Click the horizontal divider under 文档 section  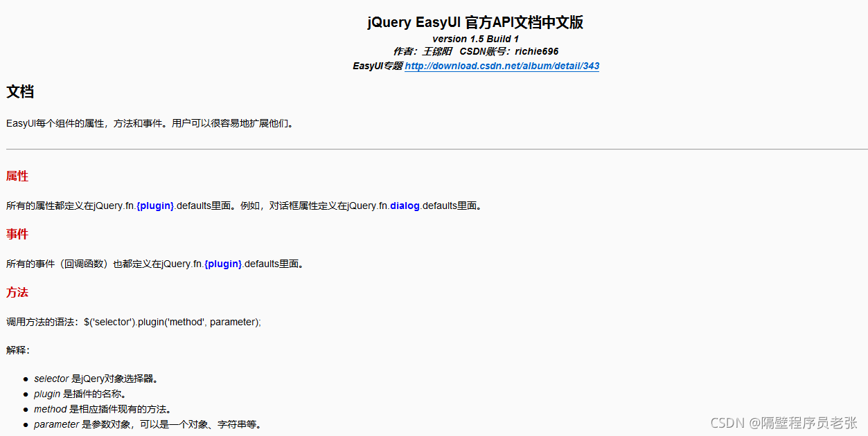[x=434, y=147]
